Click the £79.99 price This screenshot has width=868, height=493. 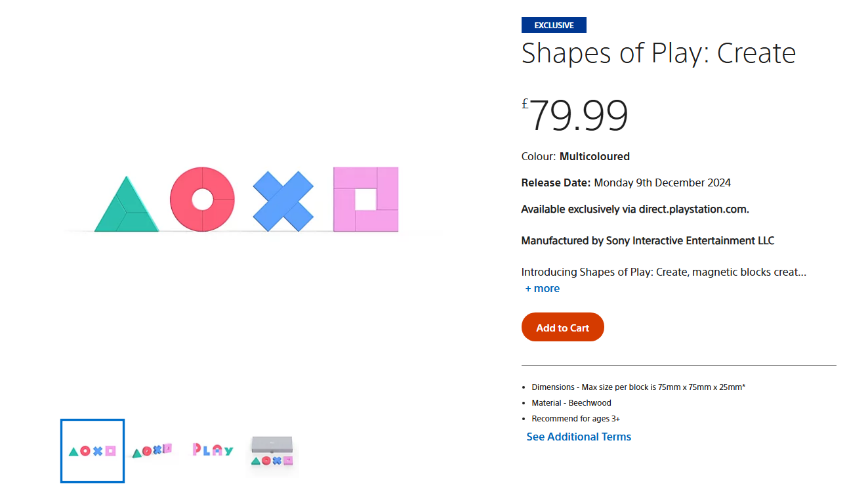tap(575, 116)
